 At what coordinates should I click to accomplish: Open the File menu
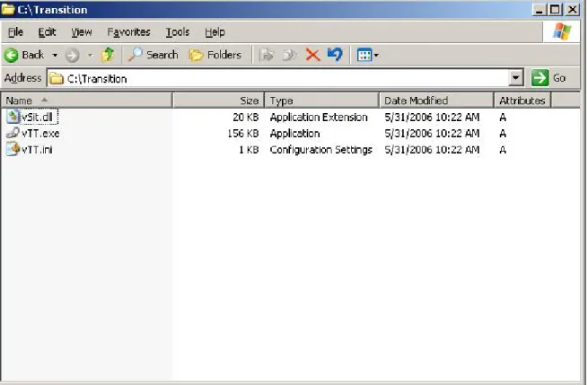coord(15,32)
